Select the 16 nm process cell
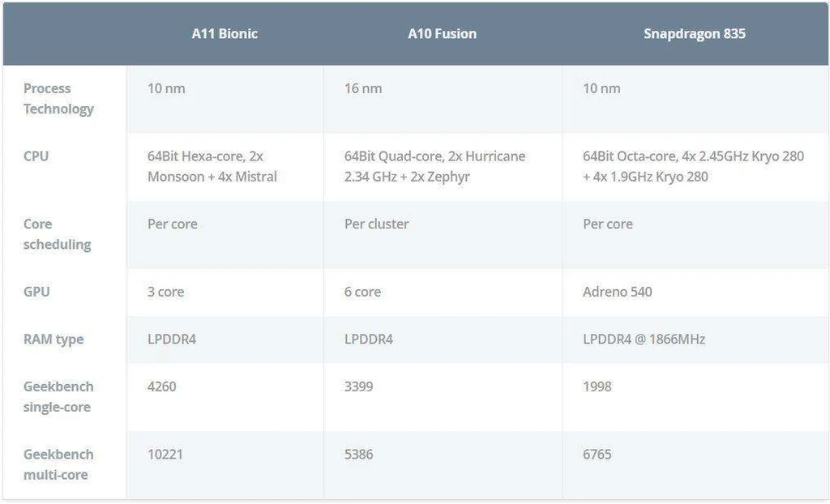Image resolution: width=830 pixels, height=504 pixels. [363, 88]
